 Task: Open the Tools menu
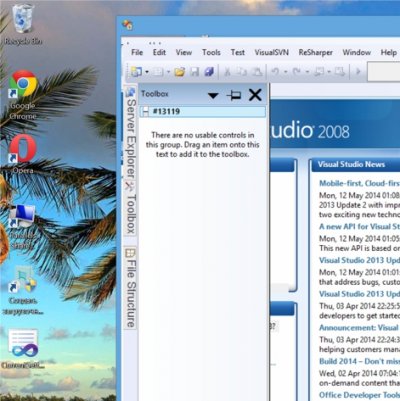211,52
